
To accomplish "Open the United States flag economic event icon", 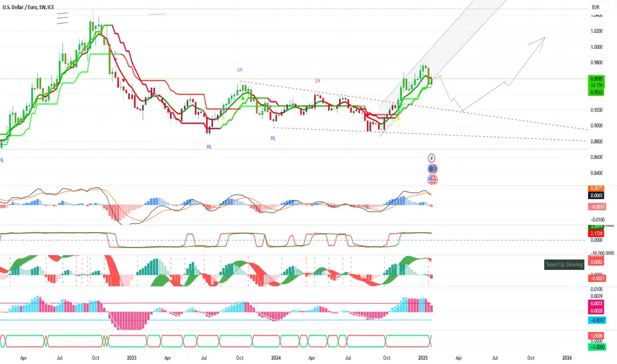I will click(432, 179).
